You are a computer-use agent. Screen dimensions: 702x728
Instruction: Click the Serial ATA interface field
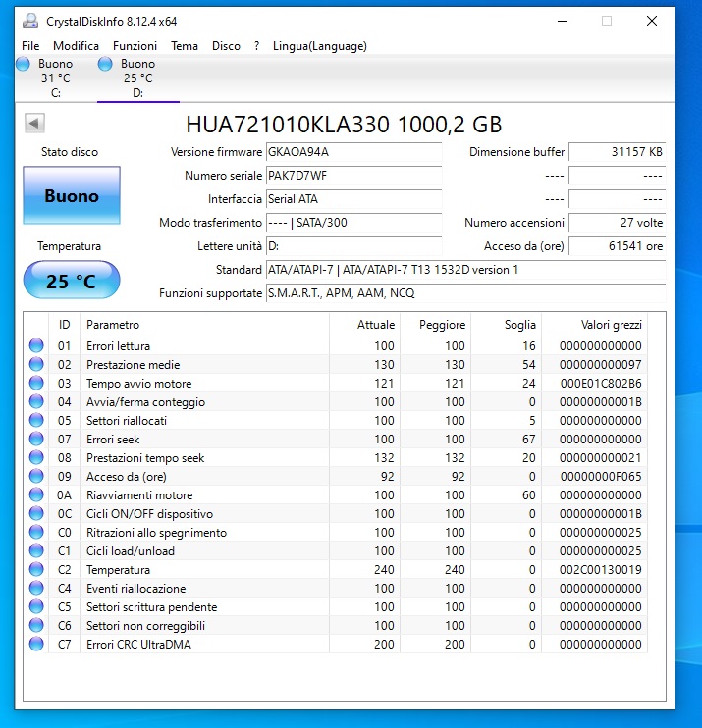pyautogui.click(x=354, y=199)
